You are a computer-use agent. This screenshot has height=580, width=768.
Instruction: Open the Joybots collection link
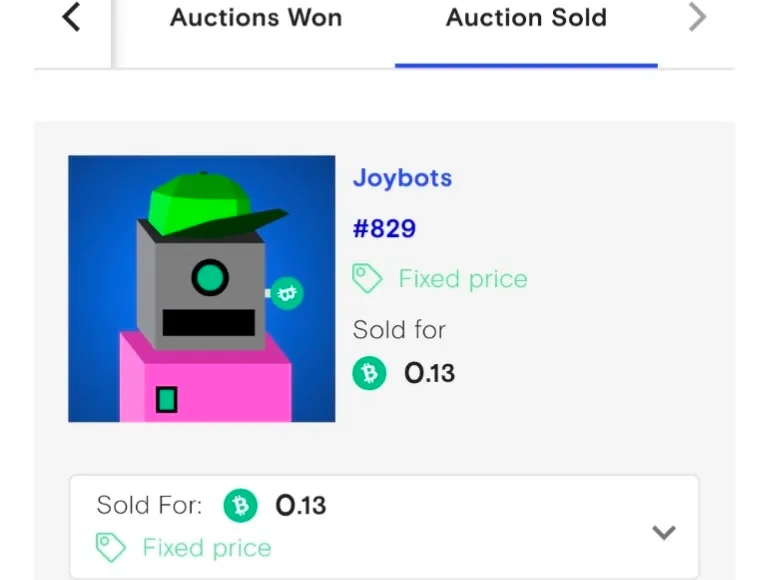pos(402,178)
